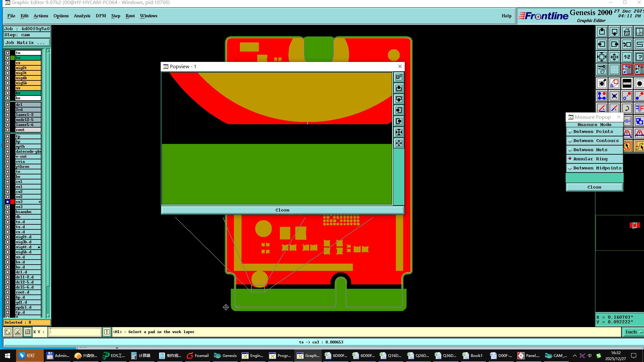This screenshot has width=644, height=362.
Task: Click the mirror feature icon
Action: coord(639,108)
